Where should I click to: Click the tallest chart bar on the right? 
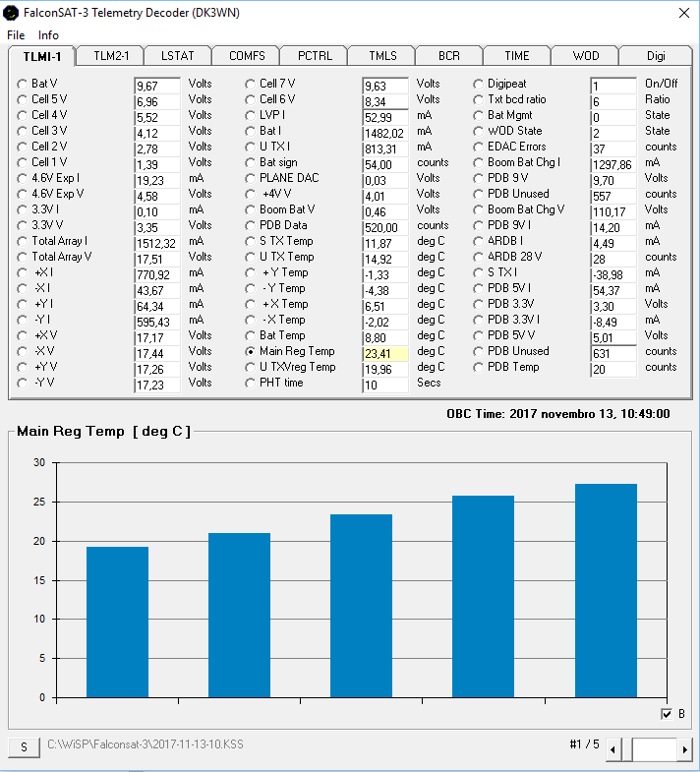point(606,590)
